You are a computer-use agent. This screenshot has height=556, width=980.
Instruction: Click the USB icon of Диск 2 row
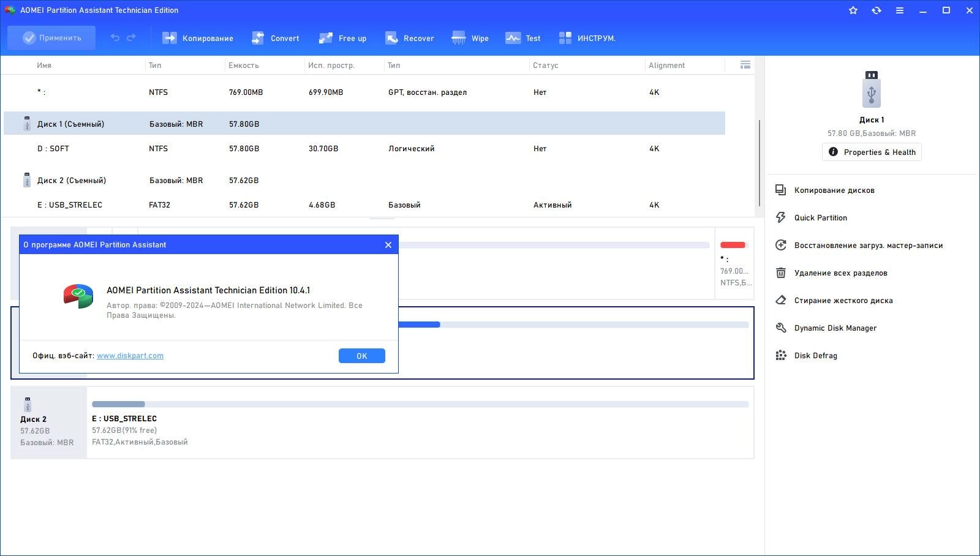coord(27,180)
